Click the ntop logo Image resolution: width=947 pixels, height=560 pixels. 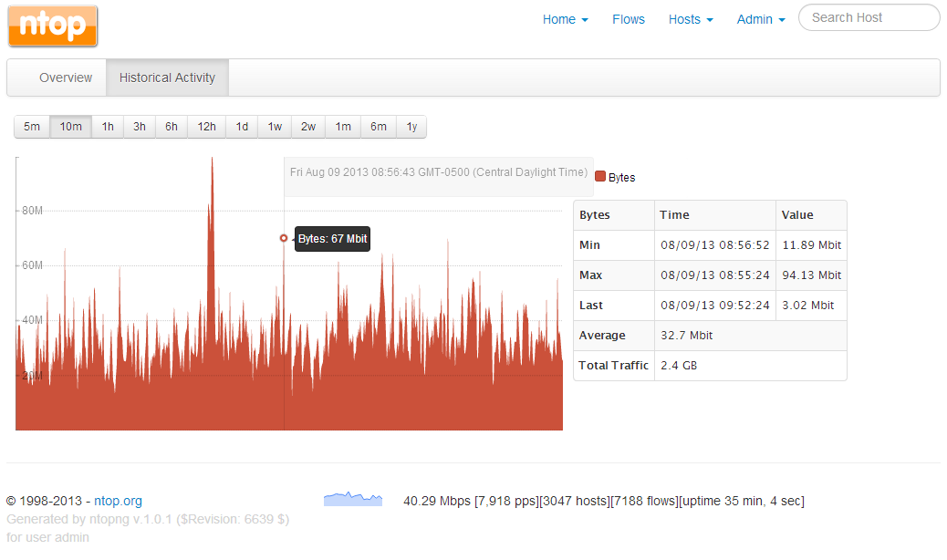[53, 26]
